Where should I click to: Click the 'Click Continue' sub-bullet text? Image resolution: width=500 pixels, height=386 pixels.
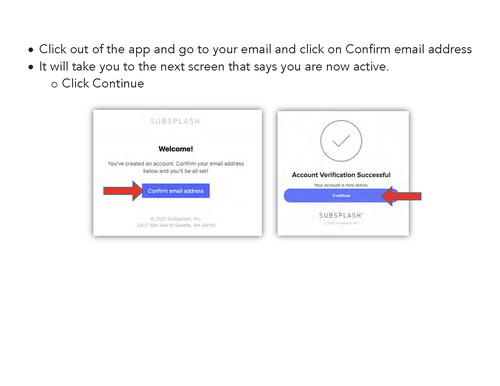103,83
